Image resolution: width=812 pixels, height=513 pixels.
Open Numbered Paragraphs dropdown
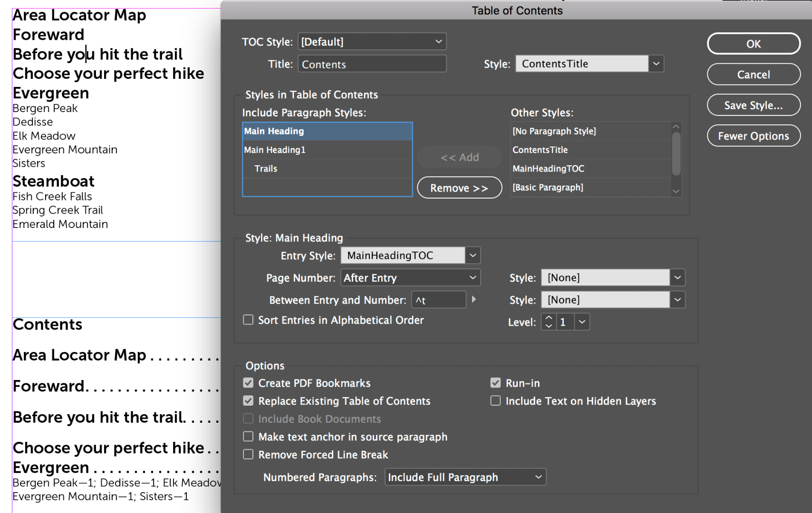point(465,477)
